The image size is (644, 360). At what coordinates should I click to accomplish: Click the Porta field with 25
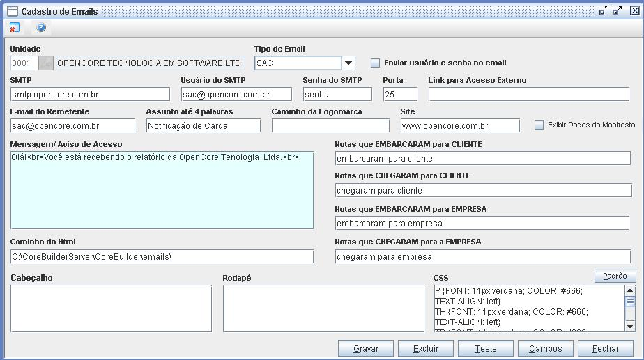click(x=400, y=95)
